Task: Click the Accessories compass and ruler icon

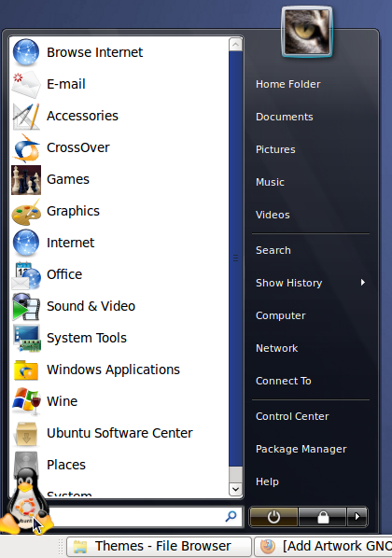Action: pos(26,116)
